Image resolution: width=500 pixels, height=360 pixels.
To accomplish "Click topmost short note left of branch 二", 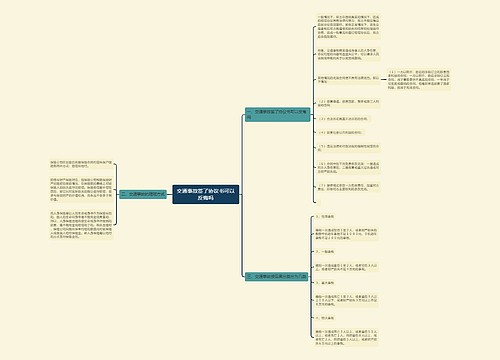I will coord(81,164).
